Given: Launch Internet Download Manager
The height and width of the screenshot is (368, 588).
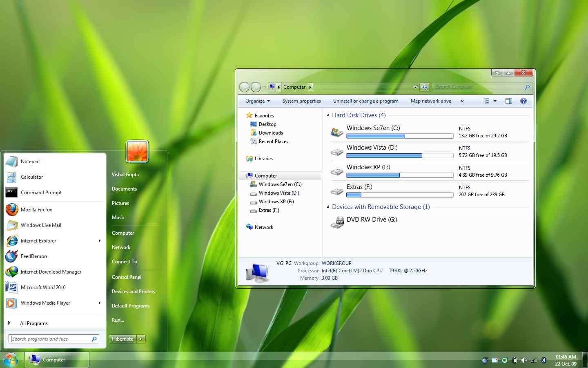Looking at the screenshot, I should pos(54,272).
